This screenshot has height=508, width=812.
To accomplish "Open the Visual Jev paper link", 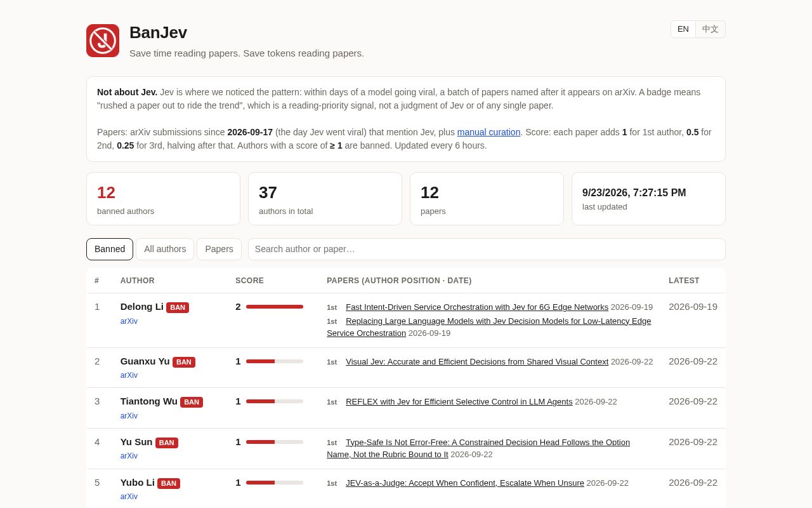I will coord(477,362).
